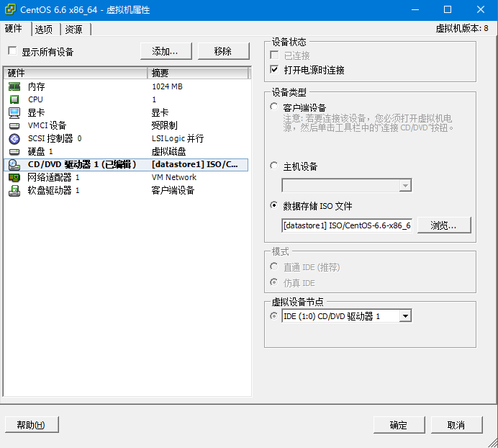Click the 虚拟机版本: 8 label
Viewport: 498px width, 448px height.
(462, 29)
